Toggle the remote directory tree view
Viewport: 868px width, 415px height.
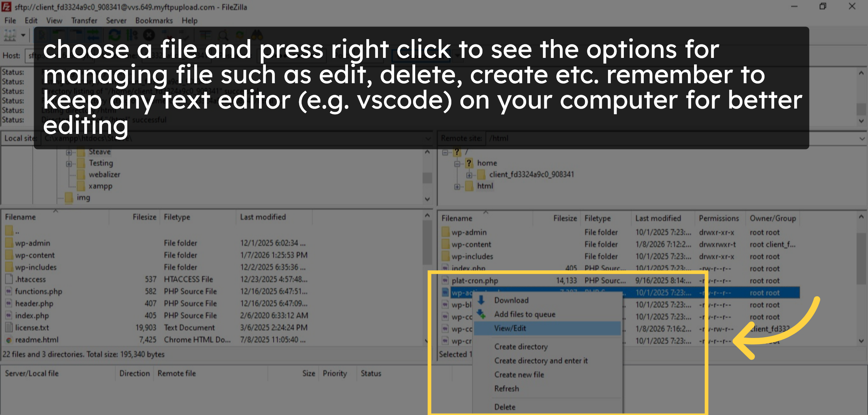[75, 35]
